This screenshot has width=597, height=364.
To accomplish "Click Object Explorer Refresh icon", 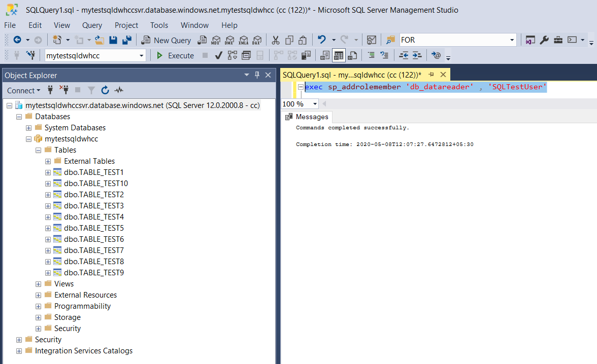I will pyautogui.click(x=105, y=90).
